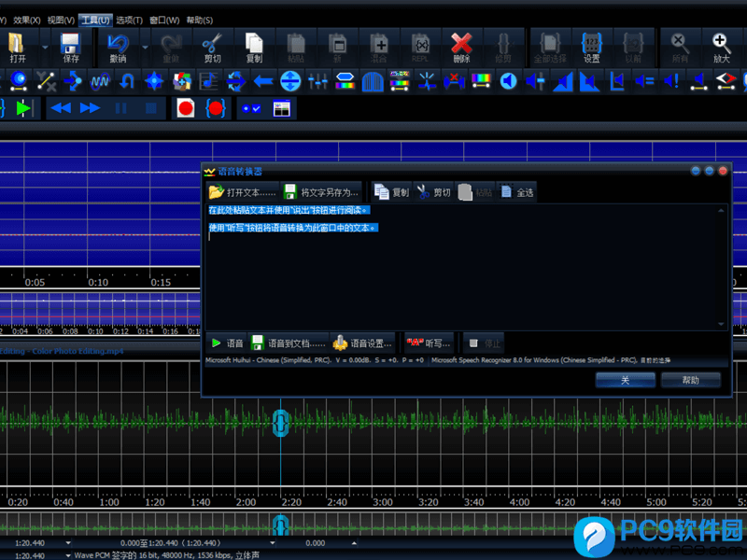Image resolution: width=747 pixels, height=560 pixels.
Task: Open the dropdown before Wave PCM format
Action: 68,555
